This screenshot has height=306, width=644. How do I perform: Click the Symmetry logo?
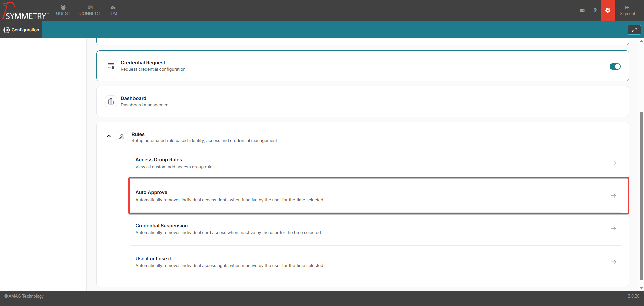pos(25,11)
